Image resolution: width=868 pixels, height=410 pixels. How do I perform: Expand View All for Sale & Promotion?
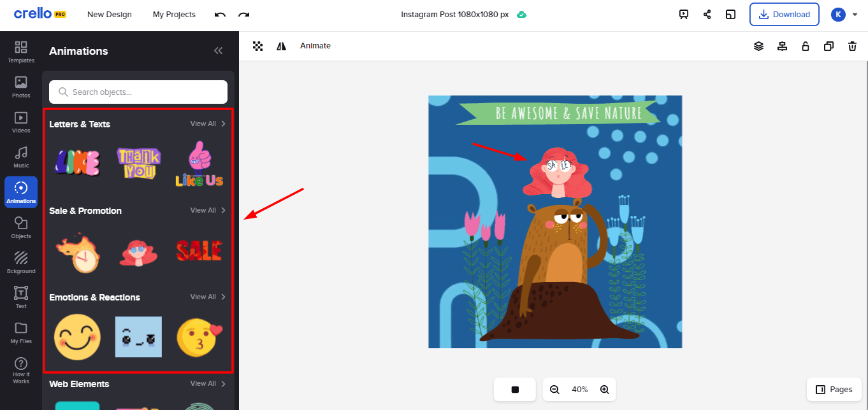click(x=208, y=211)
